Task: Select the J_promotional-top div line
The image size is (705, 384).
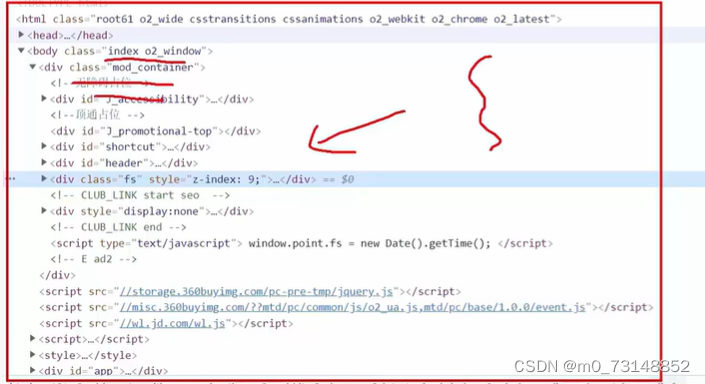Action: [x=156, y=131]
